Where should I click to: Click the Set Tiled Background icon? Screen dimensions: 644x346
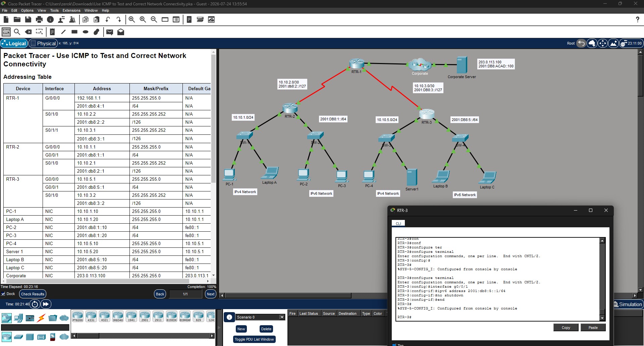pos(613,43)
